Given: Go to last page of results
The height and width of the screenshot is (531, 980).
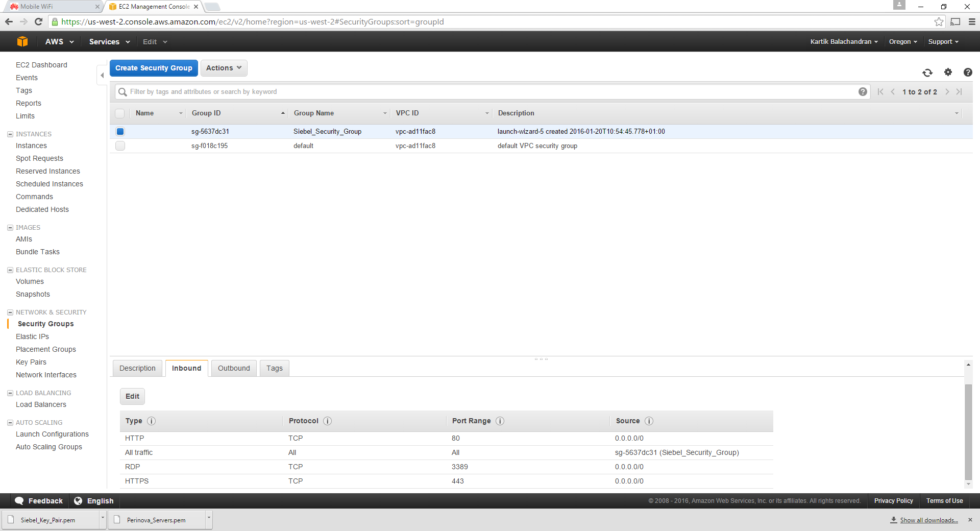Looking at the screenshot, I should coord(960,92).
